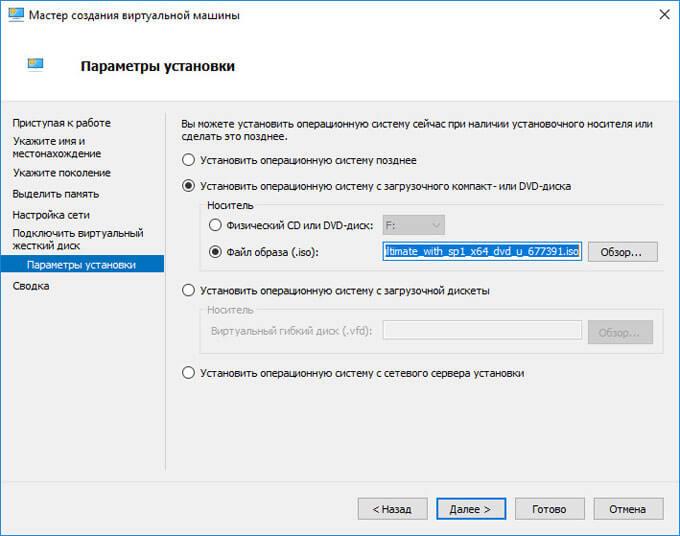Select install from bootable floppy option
Viewport: 680px width, 536px height.
187,290
